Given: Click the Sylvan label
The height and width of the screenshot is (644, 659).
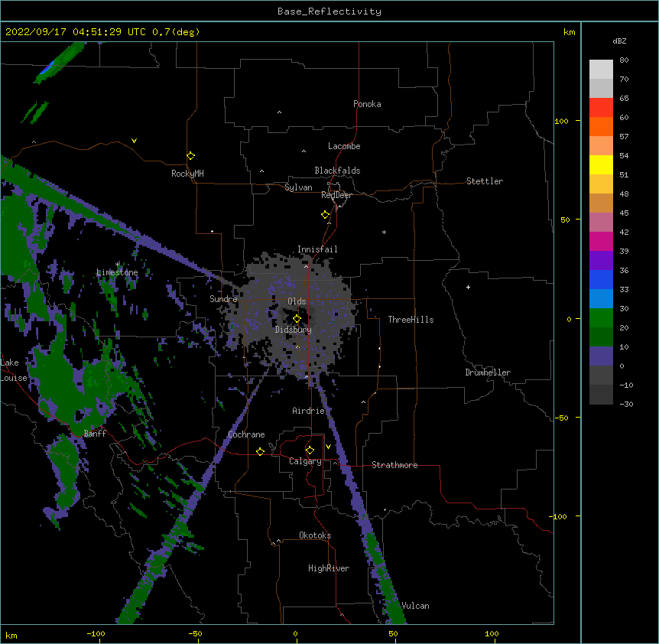Looking at the screenshot, I should [298, 187].
